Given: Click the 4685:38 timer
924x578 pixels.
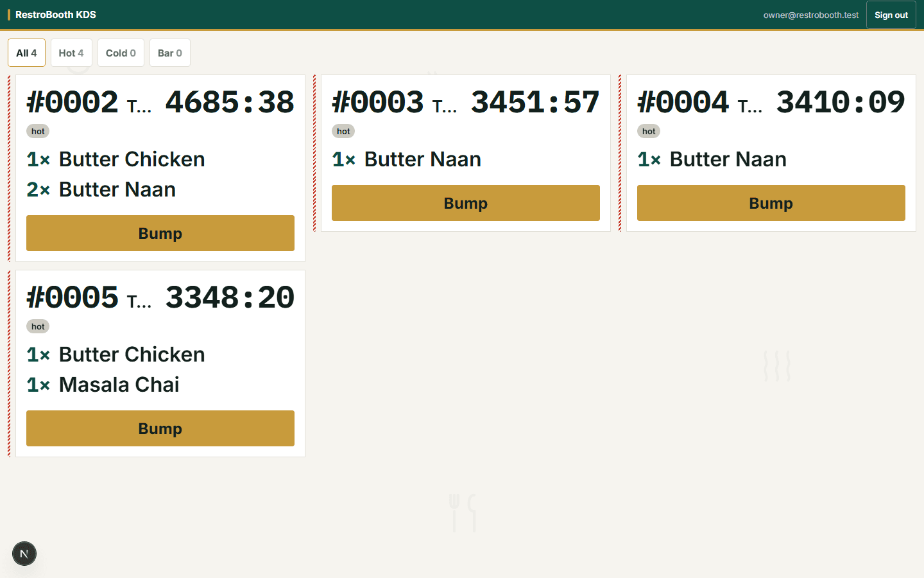Looking at the screenshot, I should click(230, 102).
